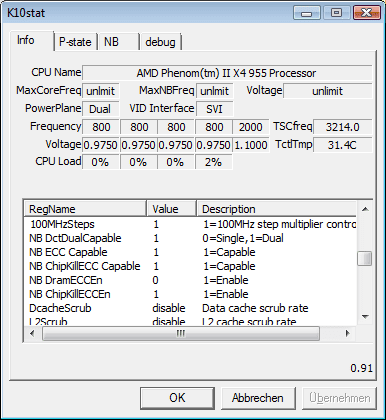Select the Info tab
Viewport: 386px width, 420px height.
pyautogui.click(x=32, y=41)
